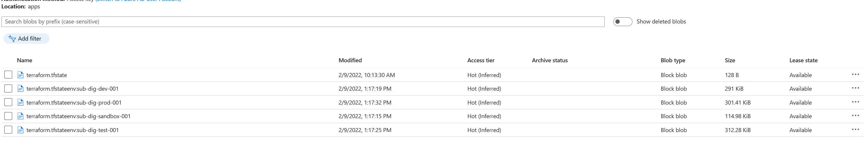868x146 pixels.
Task: Select checkbox for terraform.tfstate blob
Action: tap(8, 75)
